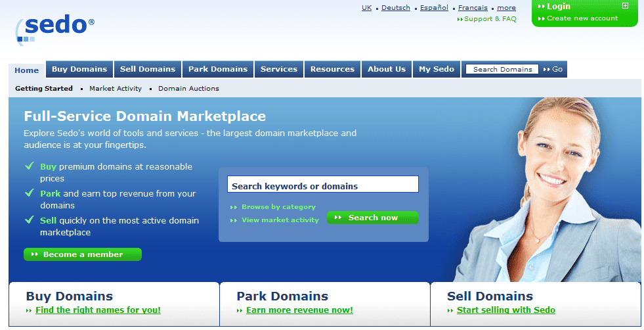Open the Park Domains menu

(218, 69)
